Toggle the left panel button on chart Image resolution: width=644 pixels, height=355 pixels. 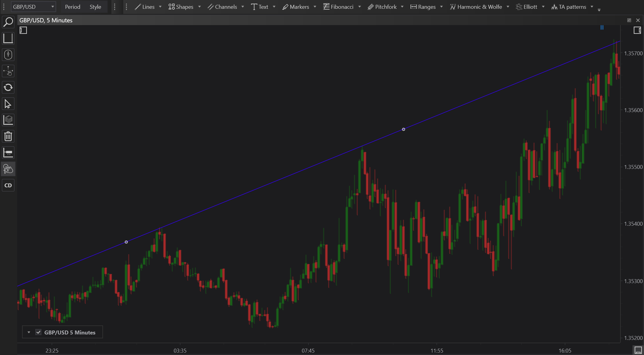(x=23, y=30)
